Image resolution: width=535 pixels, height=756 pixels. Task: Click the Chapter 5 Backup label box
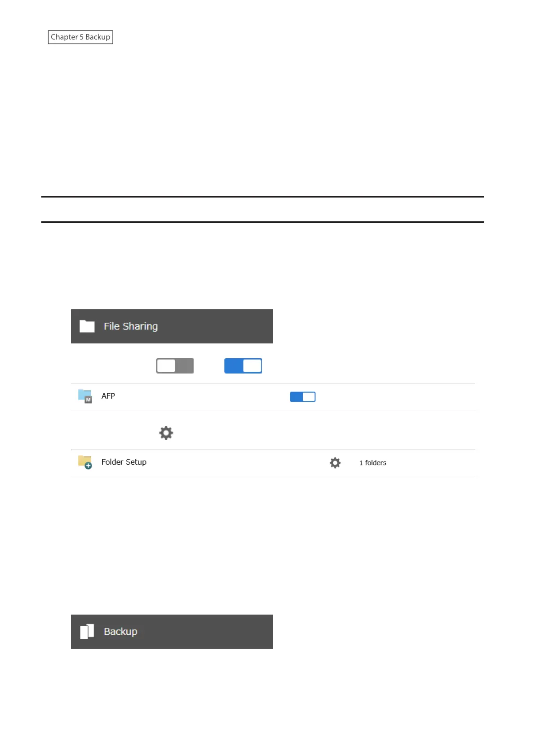[x=80, y=37]
